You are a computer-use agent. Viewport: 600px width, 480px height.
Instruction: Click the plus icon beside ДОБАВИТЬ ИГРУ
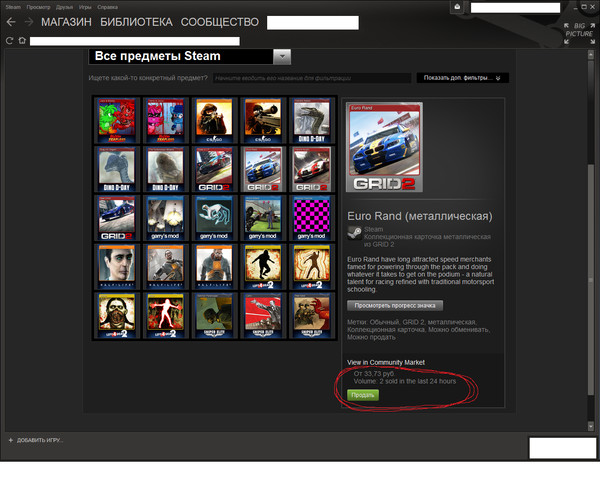(x=11, y=440)
